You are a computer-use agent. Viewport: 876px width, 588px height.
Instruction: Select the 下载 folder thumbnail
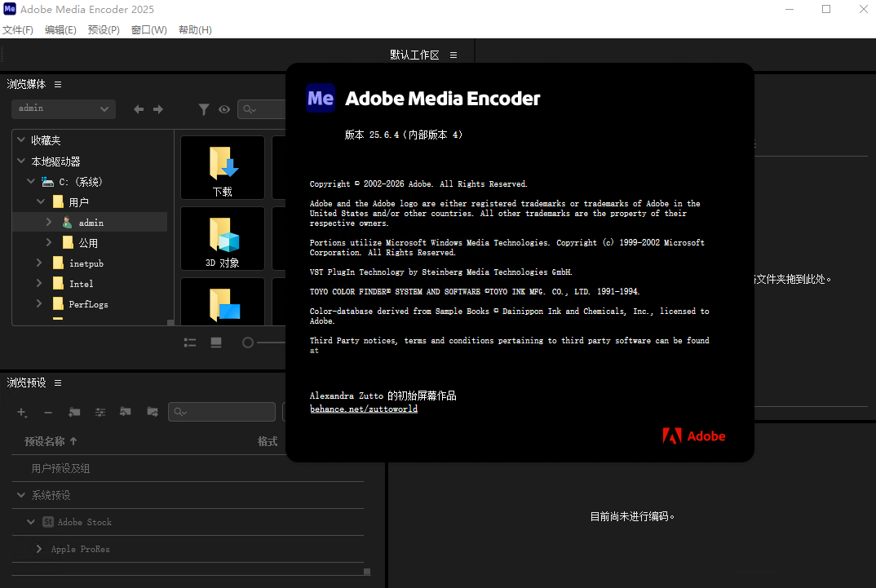pyautogui.click(x=223, y=167)
